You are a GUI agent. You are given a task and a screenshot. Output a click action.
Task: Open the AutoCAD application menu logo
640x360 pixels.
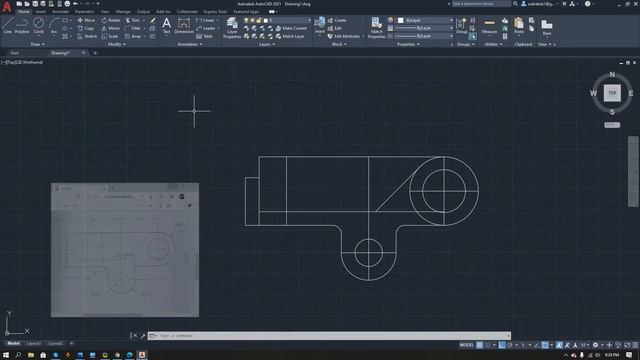[x=7, y=7]
